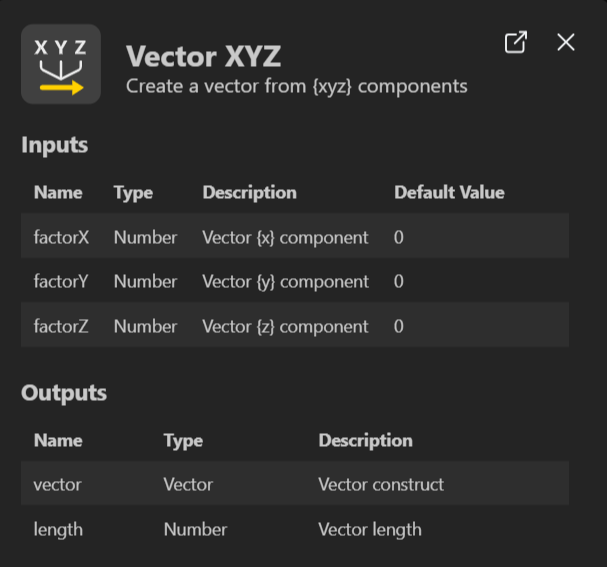Click the Vector construct description cell

pos(381,484)
